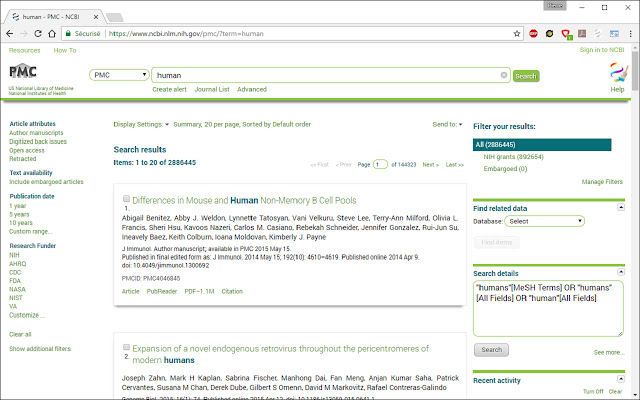Open Display Settings dropdown
The image size is (640, 400).
pos(141,124)
